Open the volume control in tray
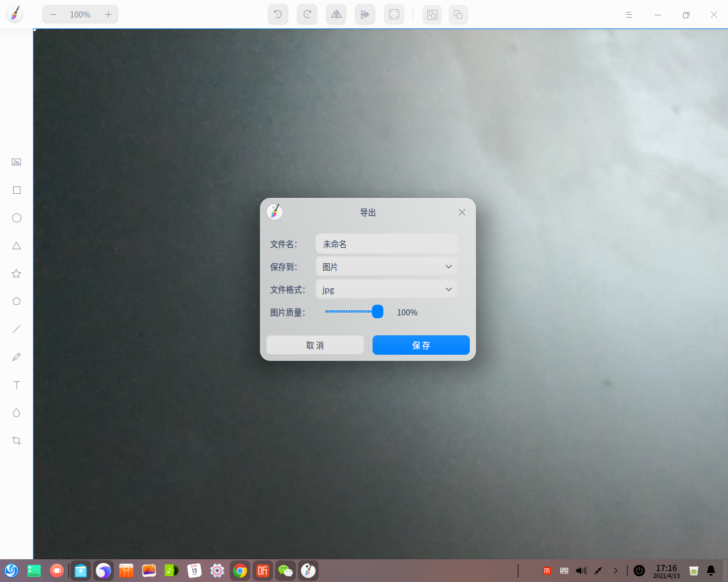The width and height of the screenshot is (728, 582). tap(581, 571)
